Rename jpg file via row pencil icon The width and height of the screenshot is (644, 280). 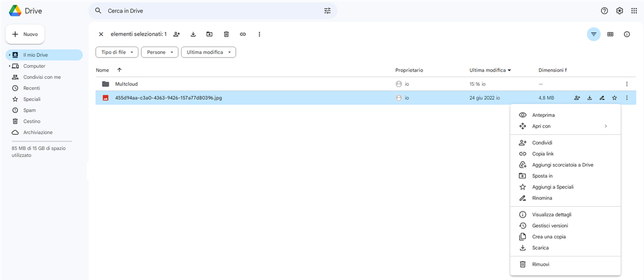point(602,98)
